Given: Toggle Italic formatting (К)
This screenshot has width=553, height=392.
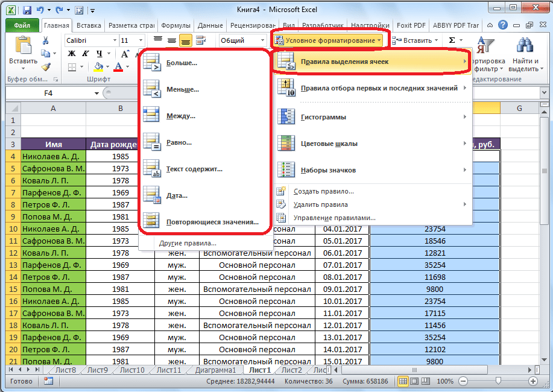Looking at the screenshot, I should pos(86,54).
